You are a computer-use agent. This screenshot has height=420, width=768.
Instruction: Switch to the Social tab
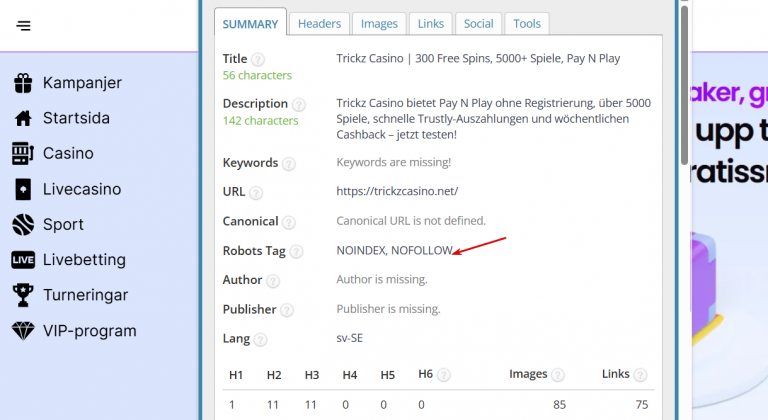[479, 24]
